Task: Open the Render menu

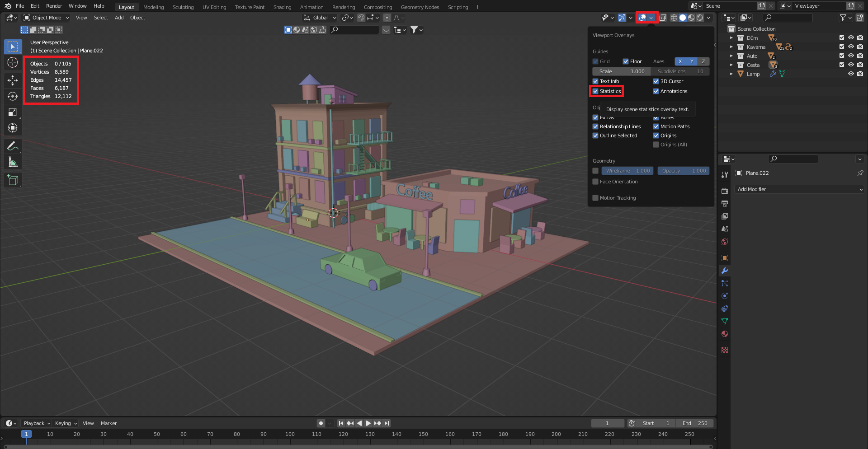Action: click(54, 6)
